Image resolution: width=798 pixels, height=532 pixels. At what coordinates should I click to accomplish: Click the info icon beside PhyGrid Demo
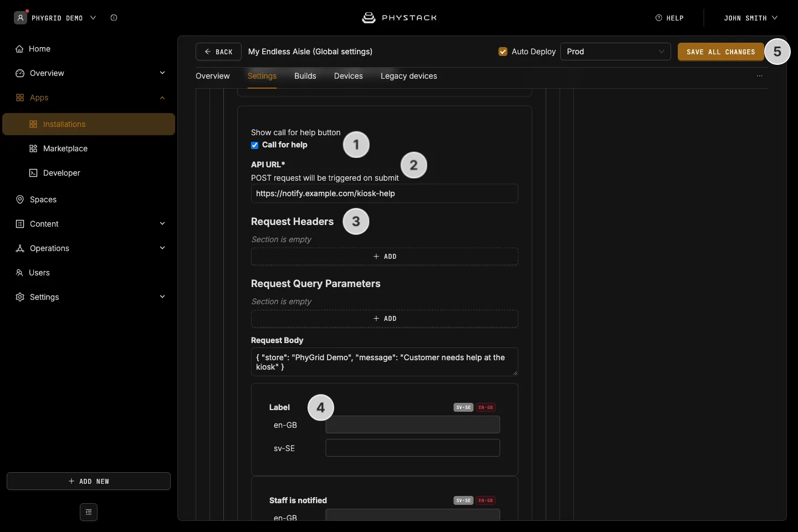[114, 18]
